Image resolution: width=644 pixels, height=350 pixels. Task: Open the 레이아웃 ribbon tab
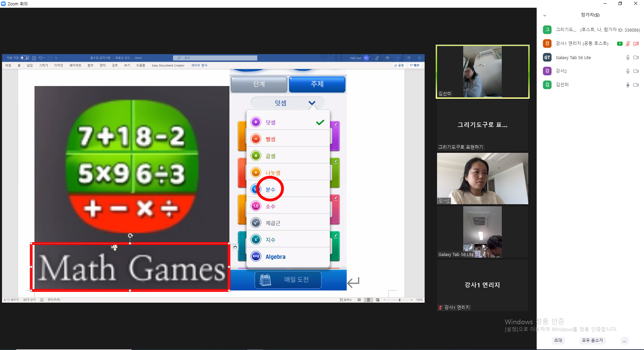(x=75, y=65)
